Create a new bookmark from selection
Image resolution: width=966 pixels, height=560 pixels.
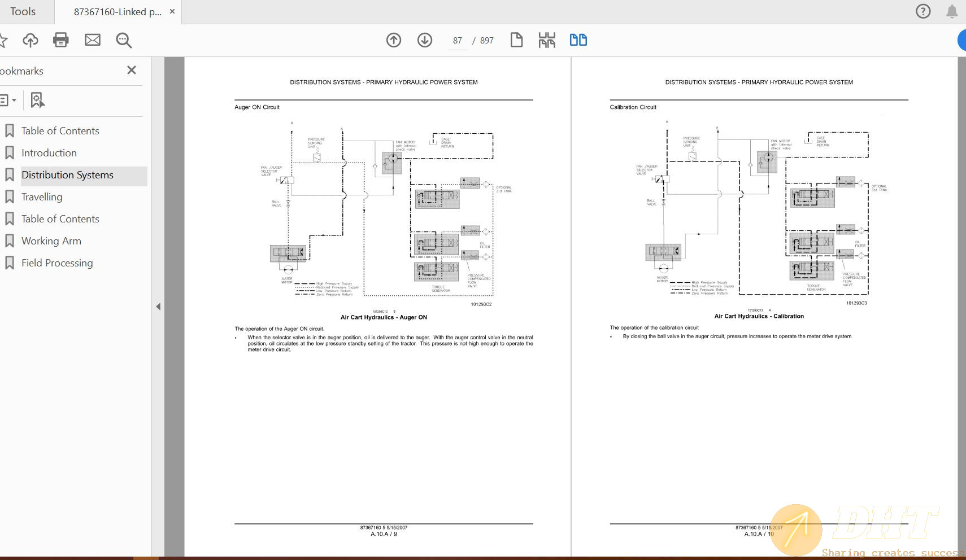pos(37,100)
